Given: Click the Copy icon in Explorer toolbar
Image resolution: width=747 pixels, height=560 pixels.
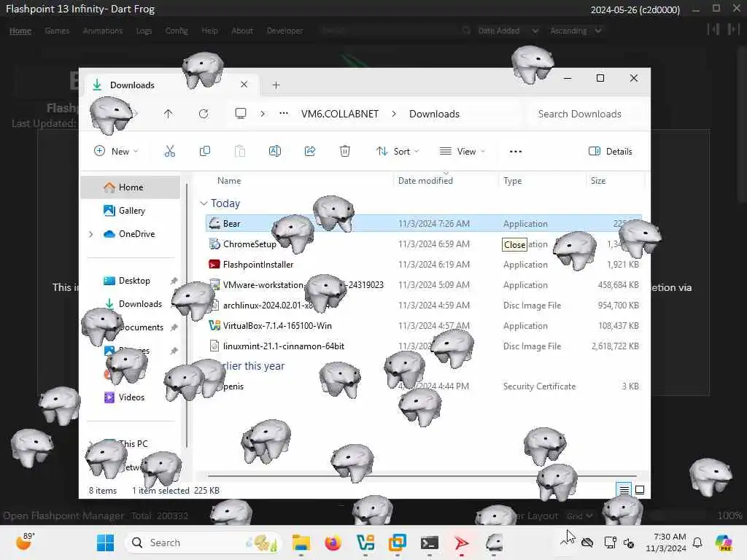Looking at the screenshot, I should click(205, 152).
